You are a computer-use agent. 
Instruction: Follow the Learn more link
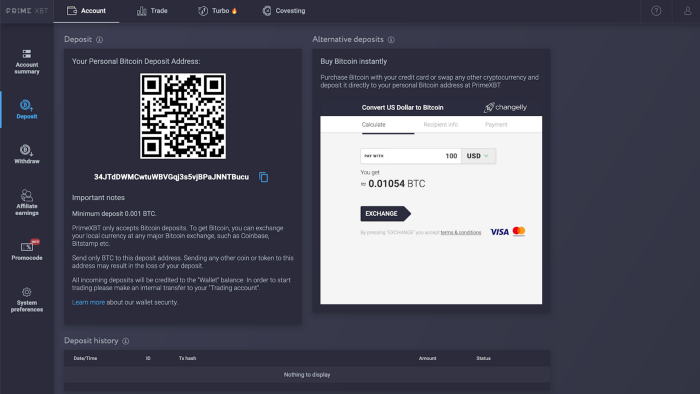point(88,302)
